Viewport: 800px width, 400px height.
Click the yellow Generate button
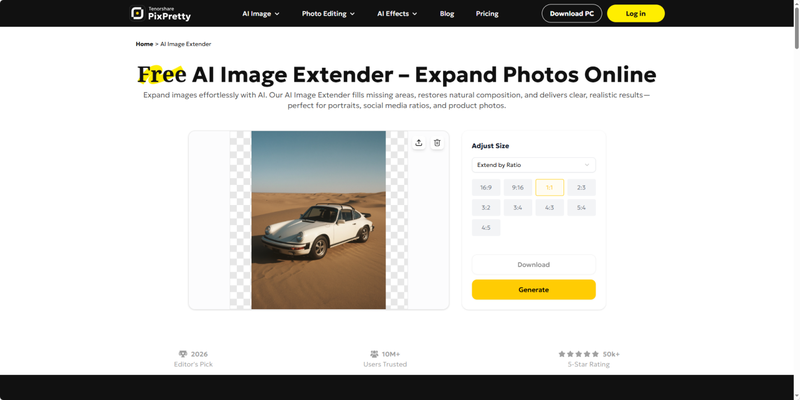(534, 290)
